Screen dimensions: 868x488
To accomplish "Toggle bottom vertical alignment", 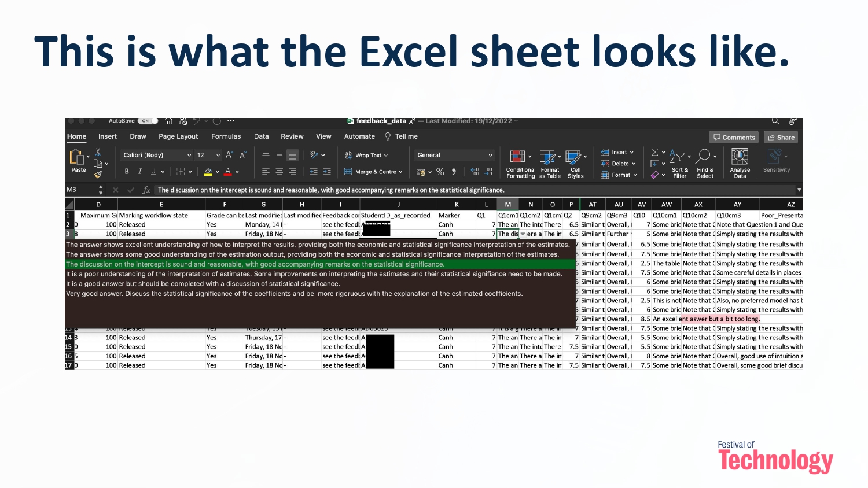I will (x=293, y=155).
